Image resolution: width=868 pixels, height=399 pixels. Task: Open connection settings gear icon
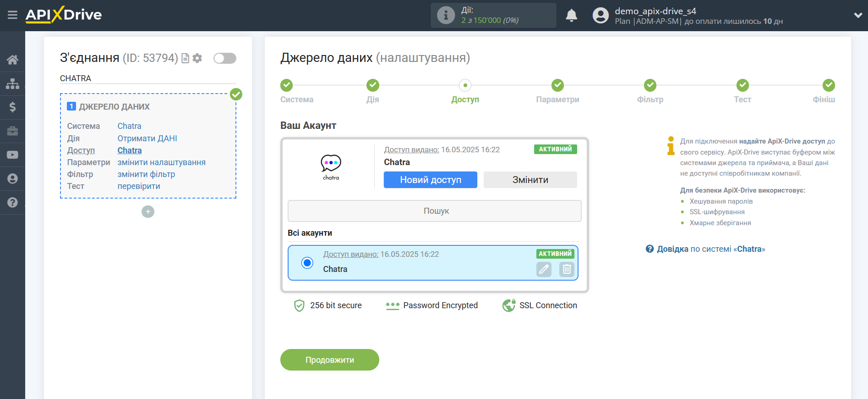[x=197, y=58]
